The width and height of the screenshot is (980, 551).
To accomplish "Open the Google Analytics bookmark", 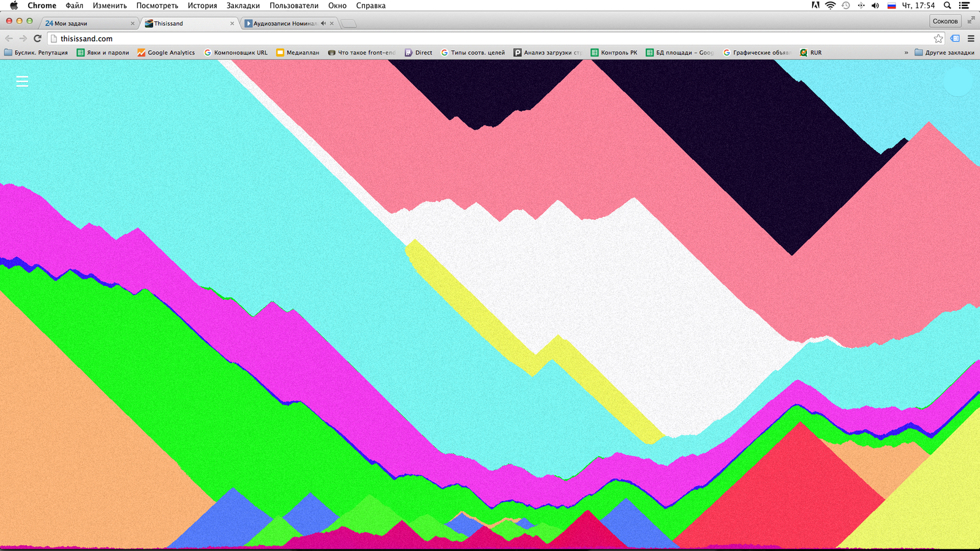I will 166,53.
